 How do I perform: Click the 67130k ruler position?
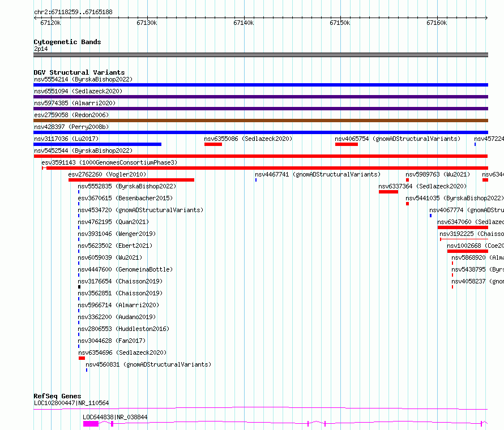147,23
